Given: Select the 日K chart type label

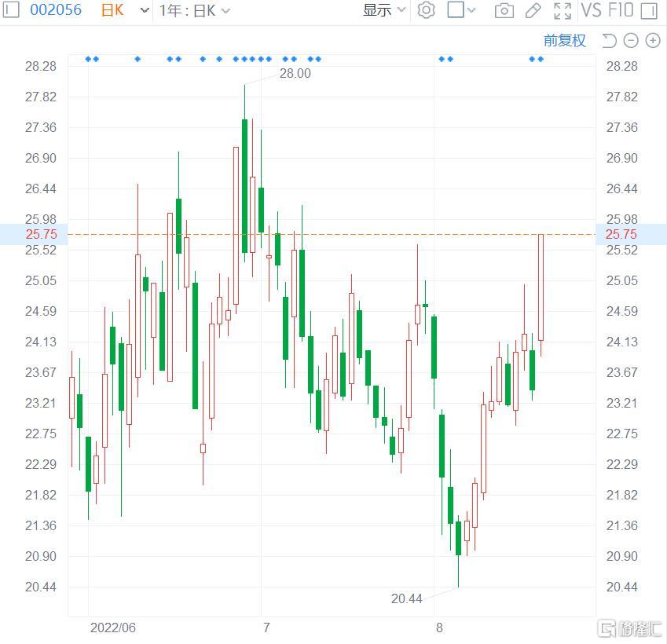Looking at the screenshot, I should point(112,9).
